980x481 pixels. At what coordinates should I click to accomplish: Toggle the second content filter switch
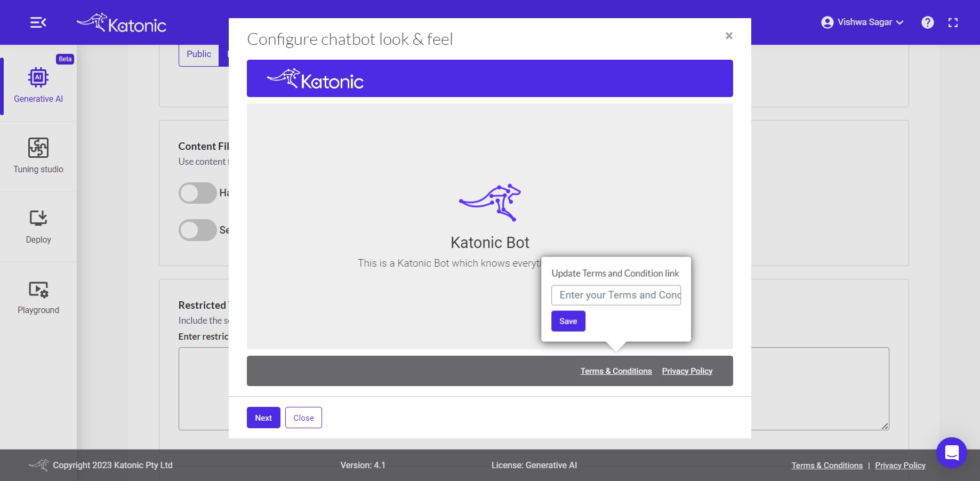coord(198,230)
